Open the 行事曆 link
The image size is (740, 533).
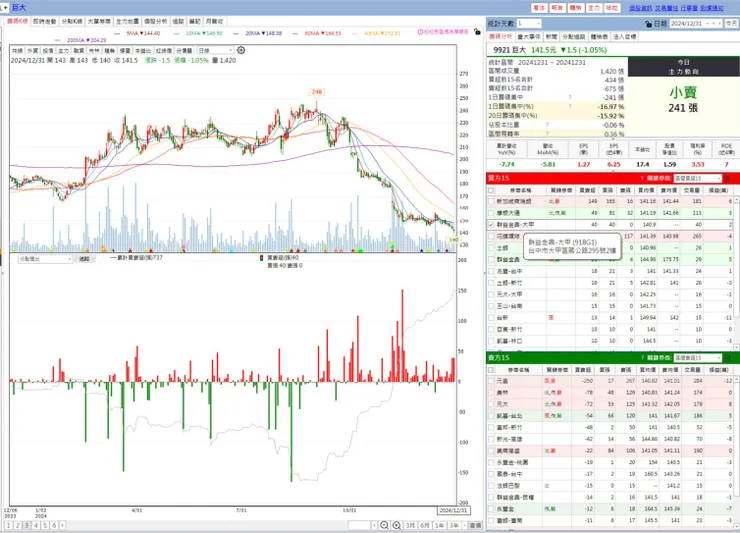(x=689, y=8)
